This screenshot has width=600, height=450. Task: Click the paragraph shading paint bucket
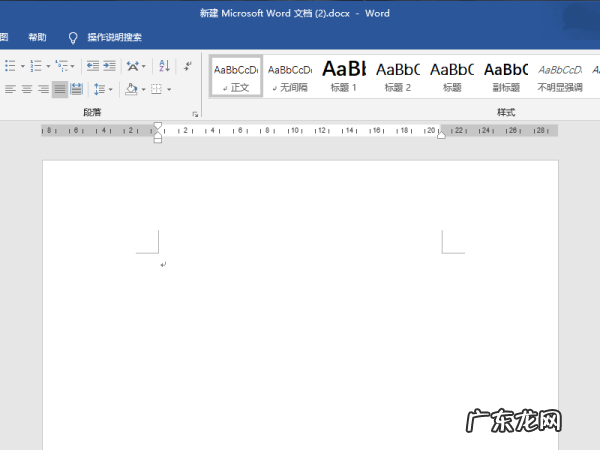click(x=131, y=89)
